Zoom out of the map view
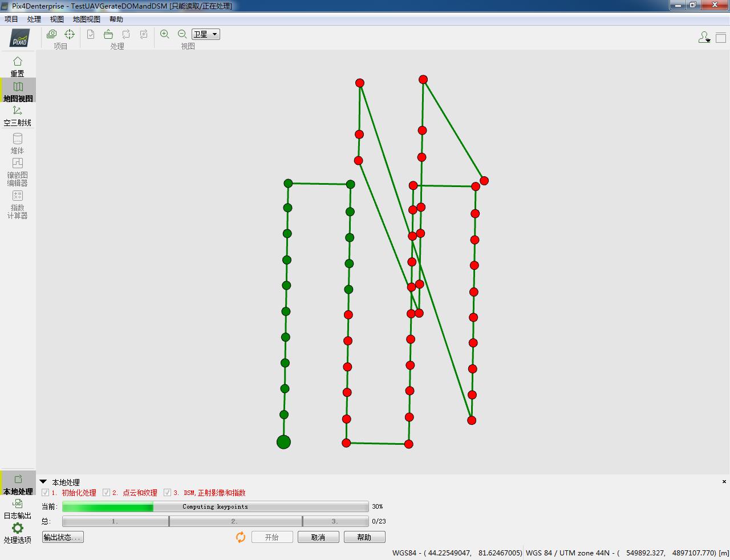The image size is (730, 560). click(x=182, y=34)
